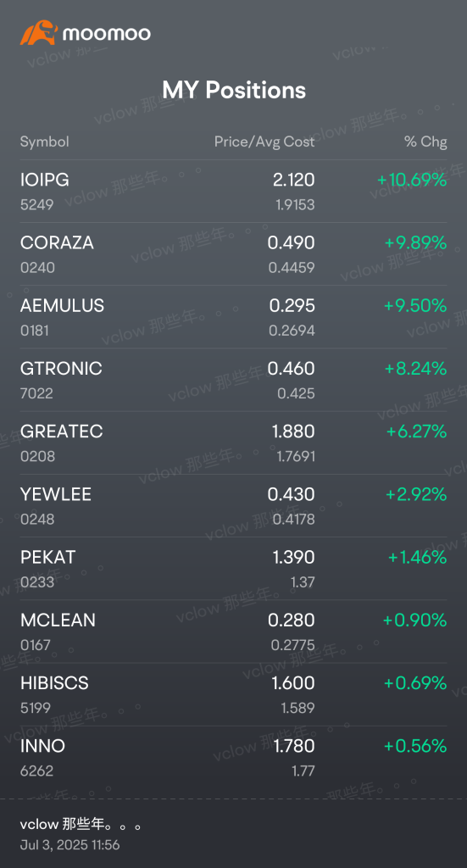Select the MY Positions heading
The height and width of the screenshot is (868, 467).
[x=234, y=90]
